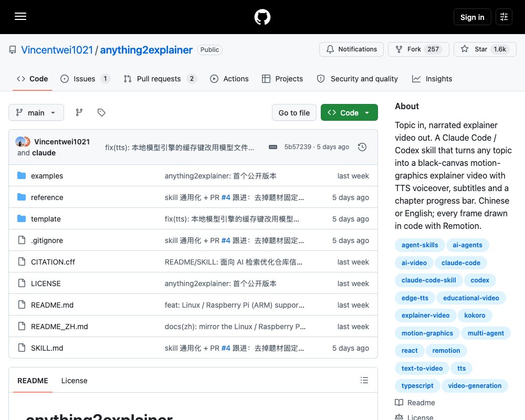Open the README outline list icon
The image size is (525, 420).
point(364,380)
